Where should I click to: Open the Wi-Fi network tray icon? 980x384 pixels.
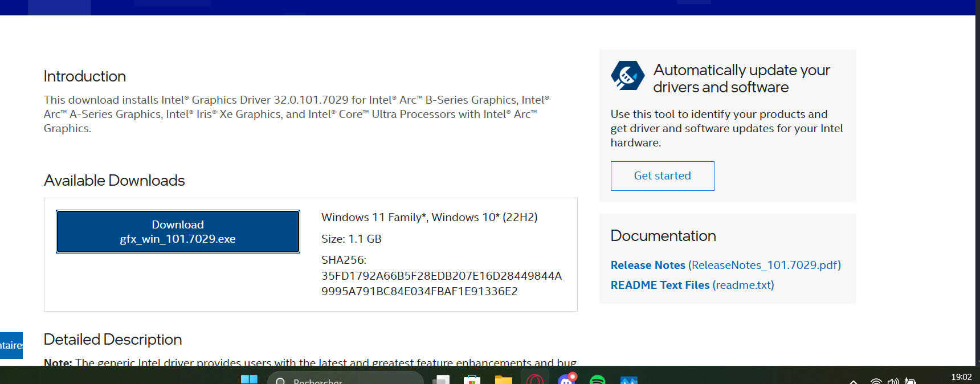coord(876,381)
